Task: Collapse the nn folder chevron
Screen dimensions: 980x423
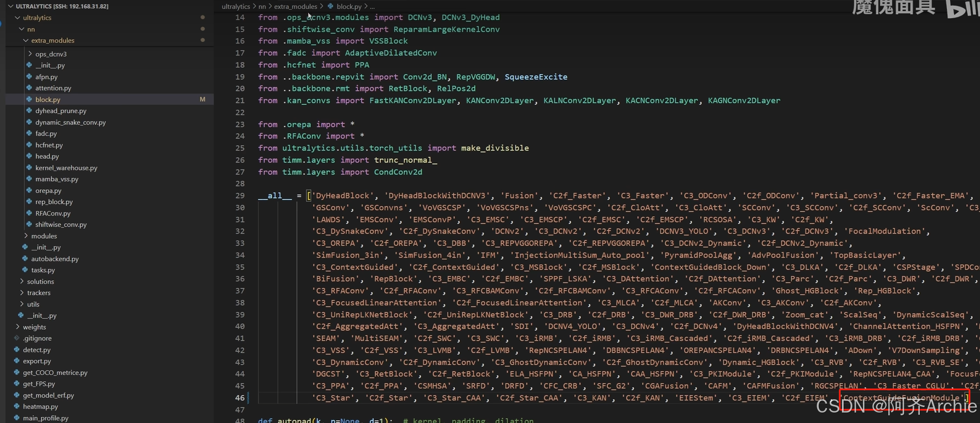Action: coord(22,29)
